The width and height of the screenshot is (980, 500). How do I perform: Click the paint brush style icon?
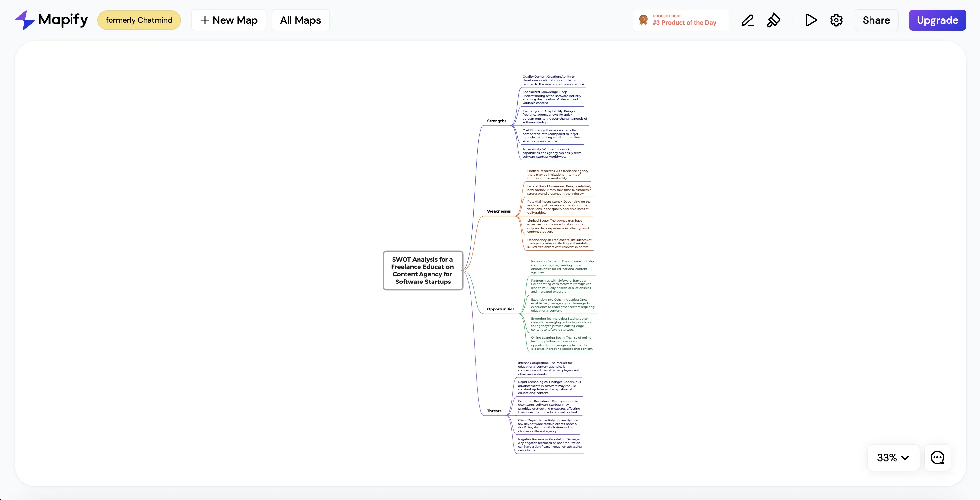point(773,20)
